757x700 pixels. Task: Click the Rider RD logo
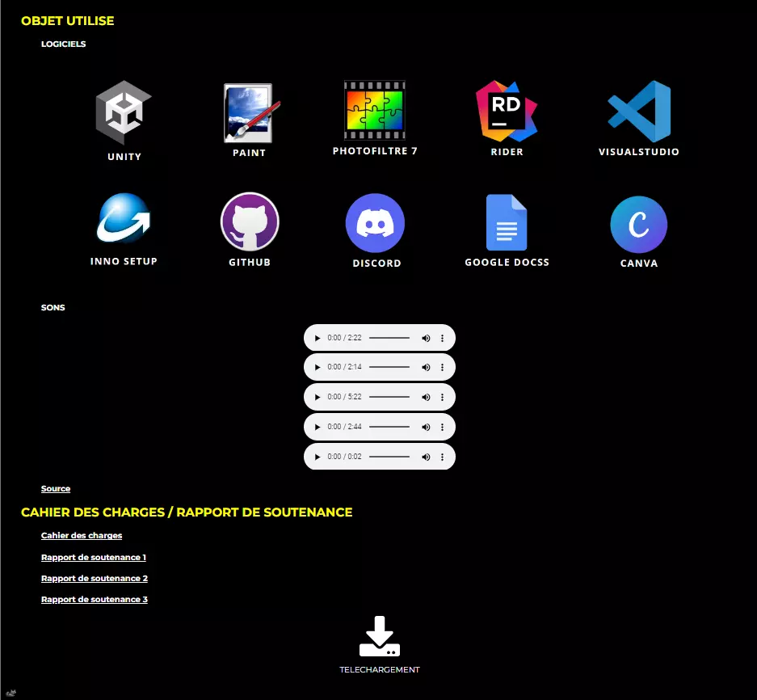(x=507, y=111)
